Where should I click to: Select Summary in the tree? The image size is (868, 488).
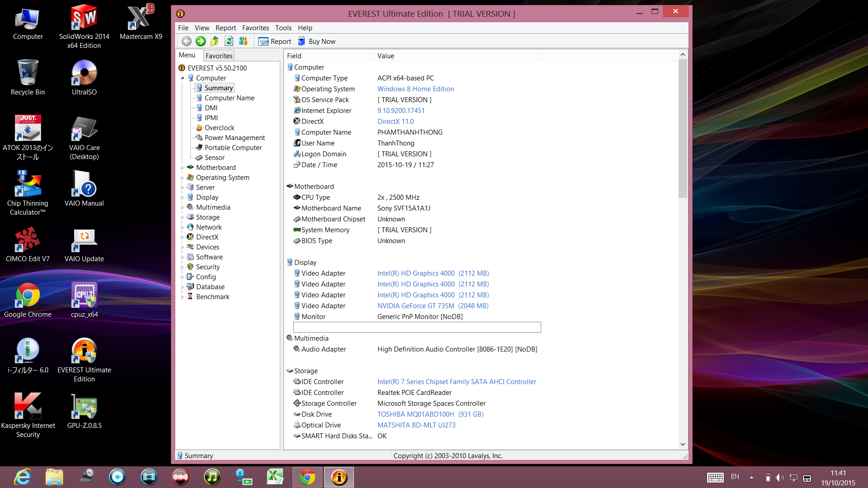[x=218, y=88]
